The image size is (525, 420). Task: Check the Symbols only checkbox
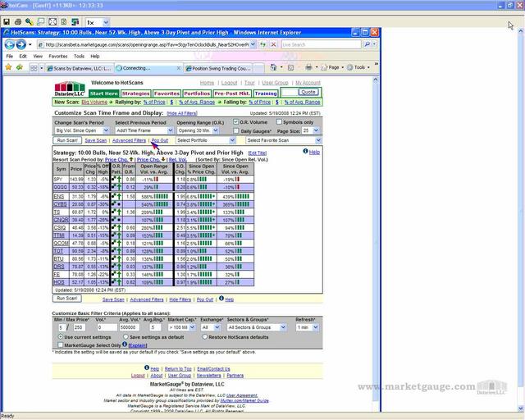coord(279,122)
